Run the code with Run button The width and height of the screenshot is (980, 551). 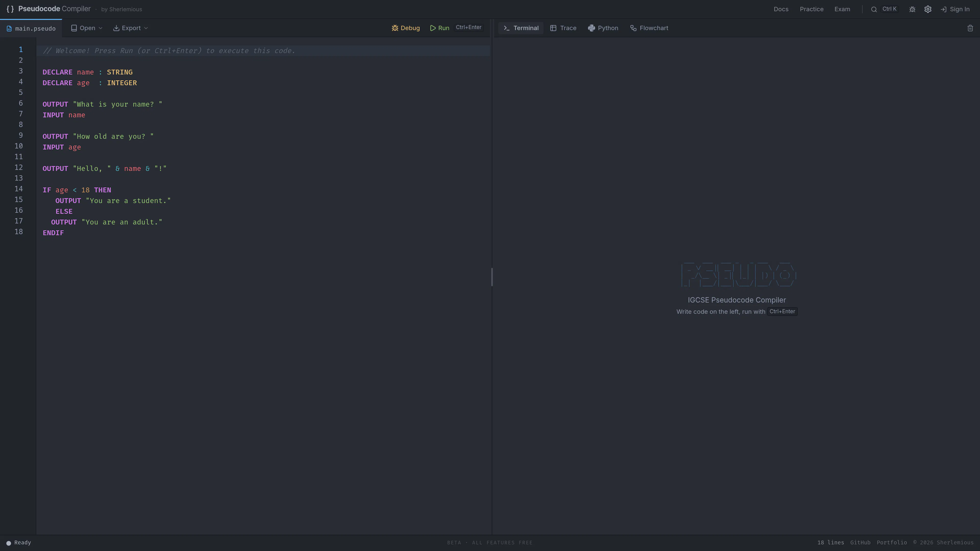[439, 28]
